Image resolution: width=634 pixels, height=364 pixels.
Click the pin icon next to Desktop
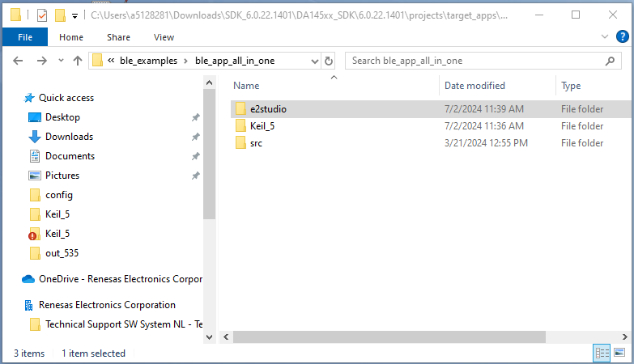tap(196, 117)
